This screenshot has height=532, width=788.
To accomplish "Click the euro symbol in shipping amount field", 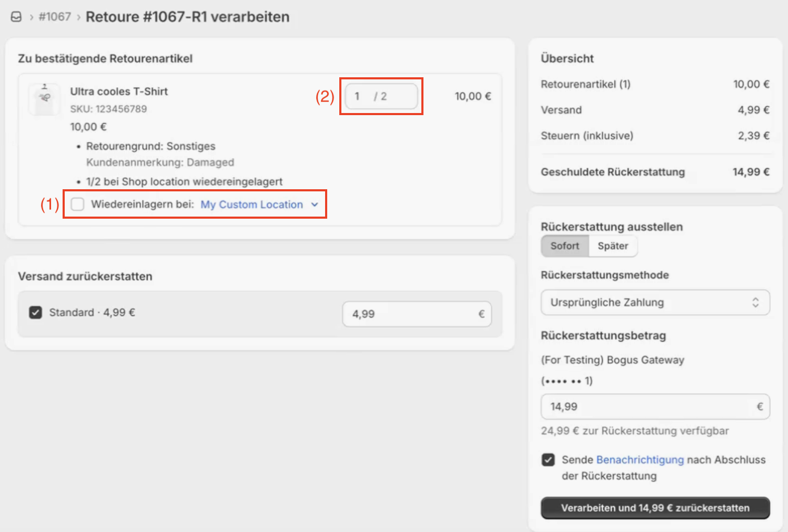I will [x=481, y=314].
